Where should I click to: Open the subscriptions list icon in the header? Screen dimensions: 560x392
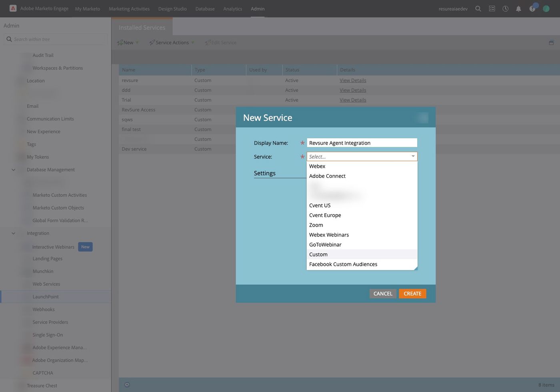pyautogui.click(x=492, y=8)
